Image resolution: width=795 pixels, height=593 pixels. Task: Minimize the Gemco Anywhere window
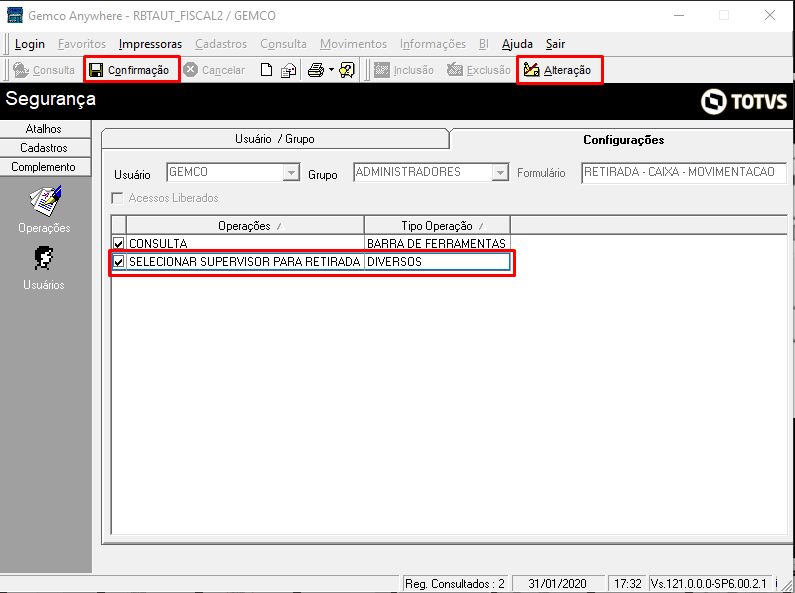click(x=679, y=15)
